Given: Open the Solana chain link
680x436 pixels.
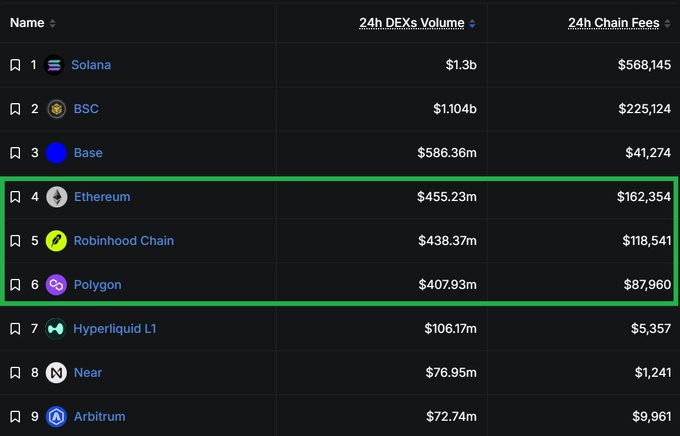Looking at the screenshot, I should pyautogui.click(x=91, y=65).
